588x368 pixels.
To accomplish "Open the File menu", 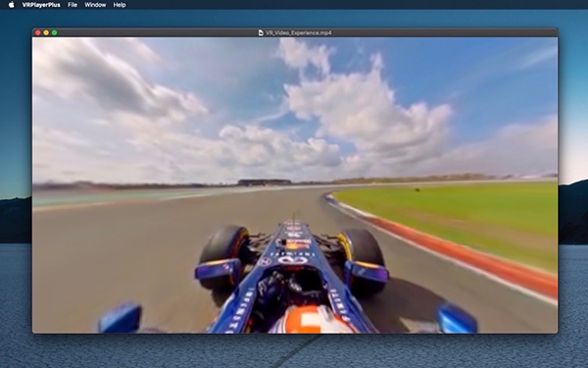I will (x=73, y=5).
